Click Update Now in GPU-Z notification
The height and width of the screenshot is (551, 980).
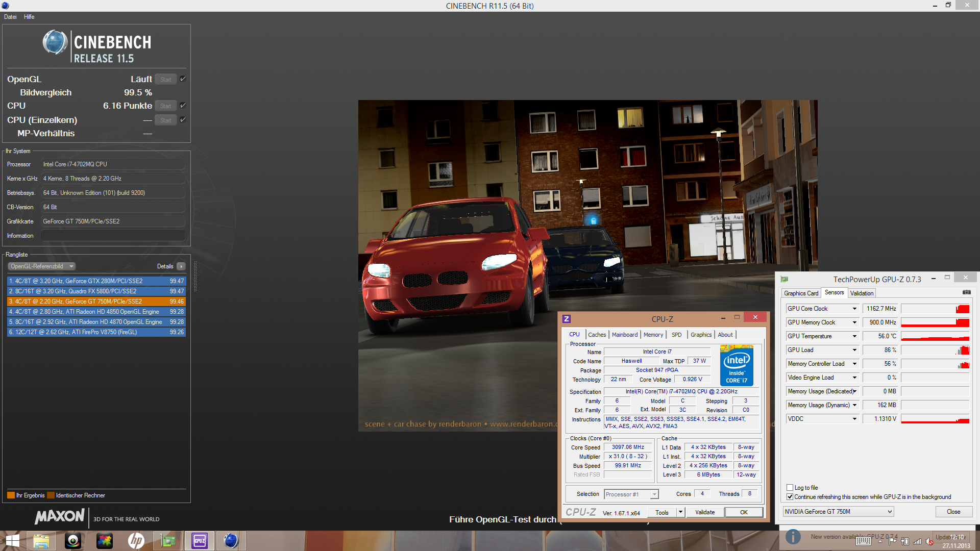(x=950, y=537)
